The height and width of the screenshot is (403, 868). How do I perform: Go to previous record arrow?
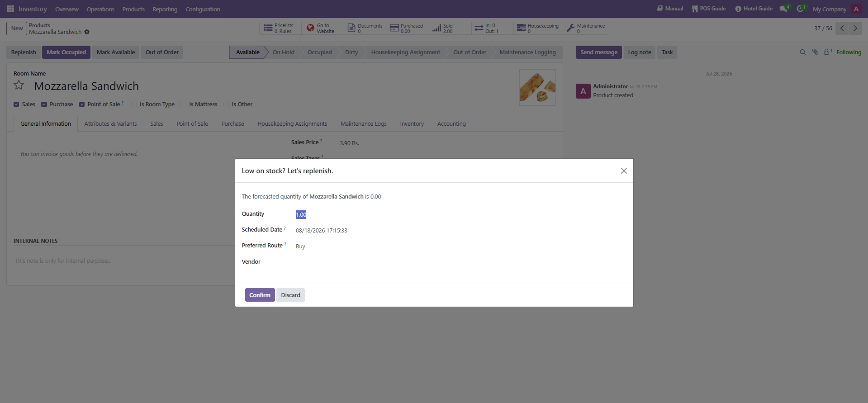tap(842, 28)
